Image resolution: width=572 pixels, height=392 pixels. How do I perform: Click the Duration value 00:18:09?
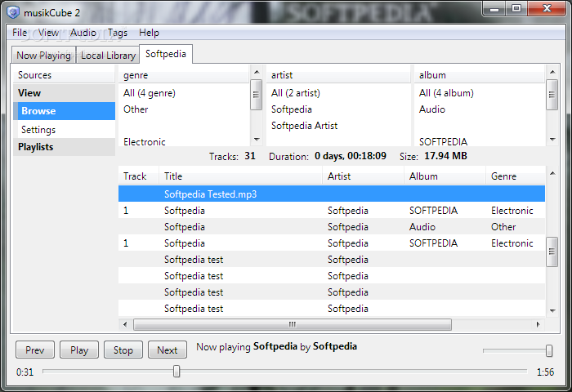[367, 156]
